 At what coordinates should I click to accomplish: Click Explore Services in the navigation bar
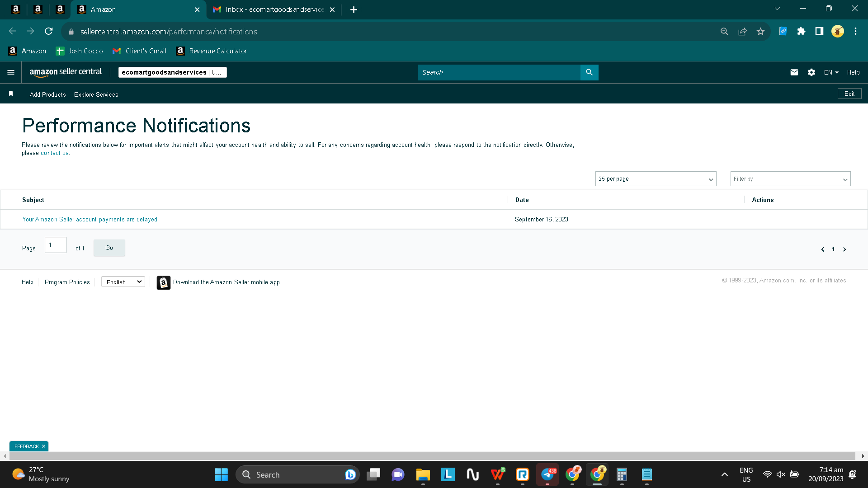pyautogui.click(x=96, y=94)
